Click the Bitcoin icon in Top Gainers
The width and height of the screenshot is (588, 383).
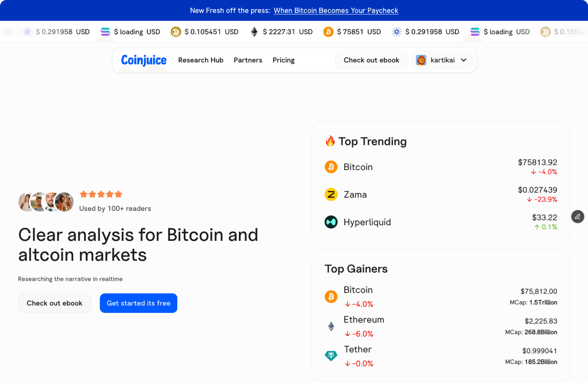[x=331, y=296]
